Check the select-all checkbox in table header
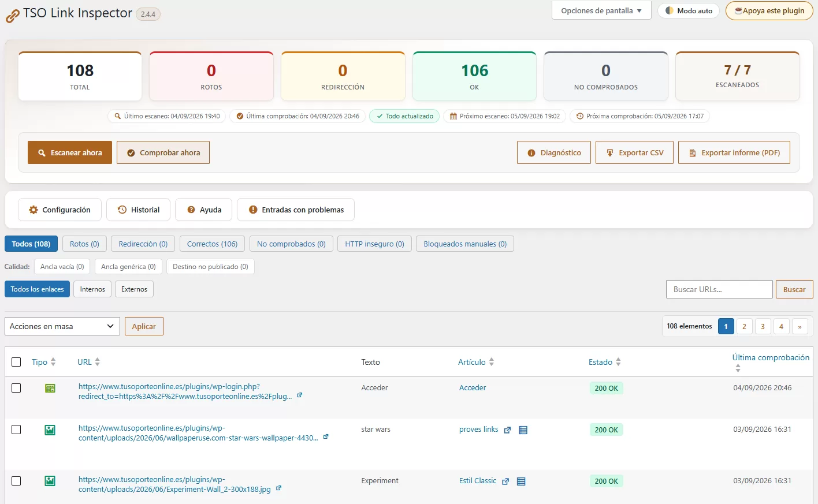This screenshot has width=818, height=504. pyautogui.click(x=16, y=362)
